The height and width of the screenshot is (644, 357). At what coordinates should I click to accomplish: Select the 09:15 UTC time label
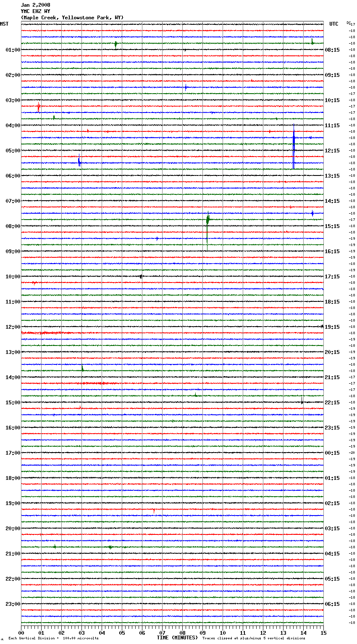pos(332,75)
